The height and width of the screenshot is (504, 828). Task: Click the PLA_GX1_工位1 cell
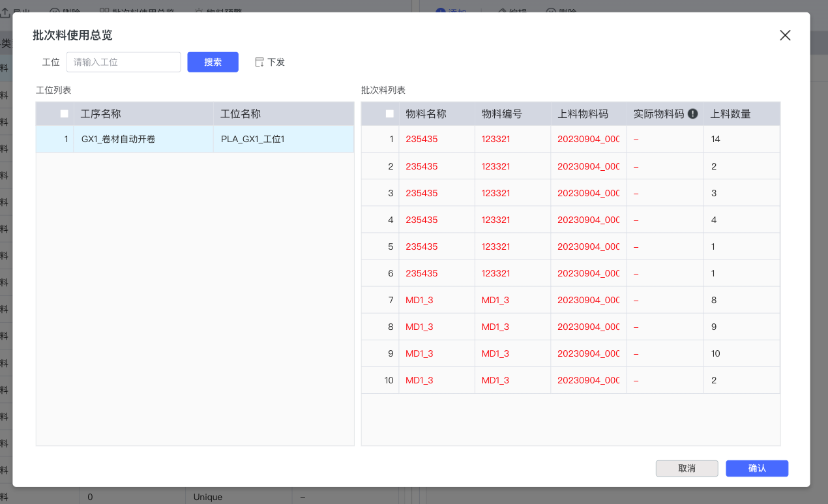pos(253,139)
